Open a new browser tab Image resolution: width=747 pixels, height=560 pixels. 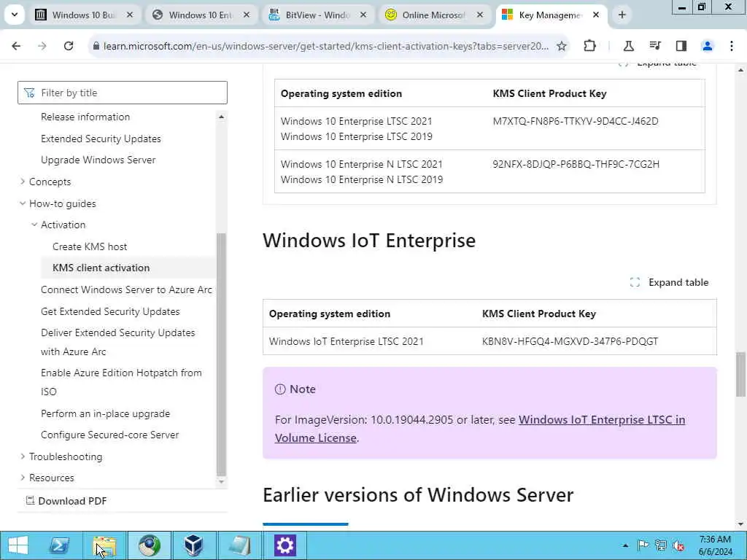tap(622, 15)
